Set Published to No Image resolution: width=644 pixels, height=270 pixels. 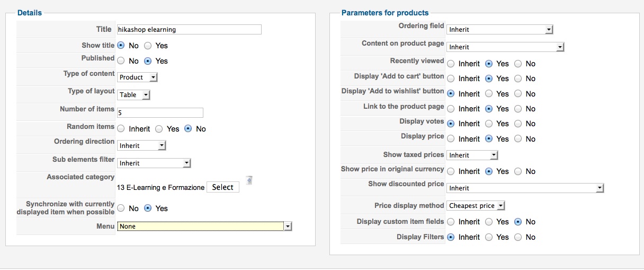(121, 61)
